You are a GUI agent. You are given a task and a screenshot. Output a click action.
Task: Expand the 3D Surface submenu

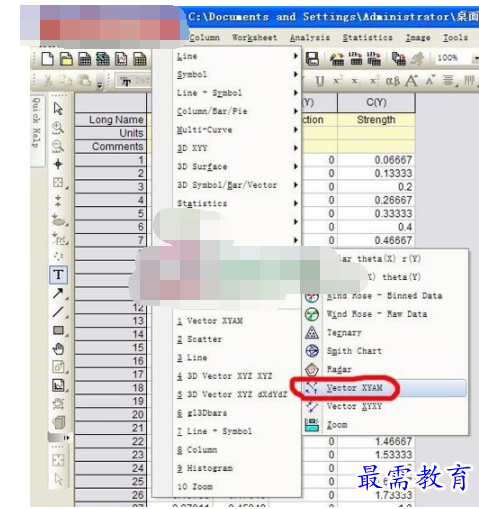pos(236,166)
